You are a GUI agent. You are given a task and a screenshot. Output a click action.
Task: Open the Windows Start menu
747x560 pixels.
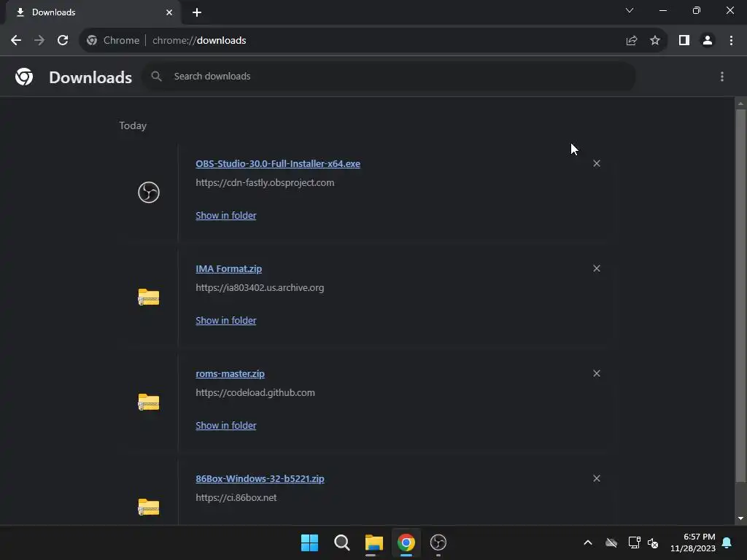click(309, 542)
